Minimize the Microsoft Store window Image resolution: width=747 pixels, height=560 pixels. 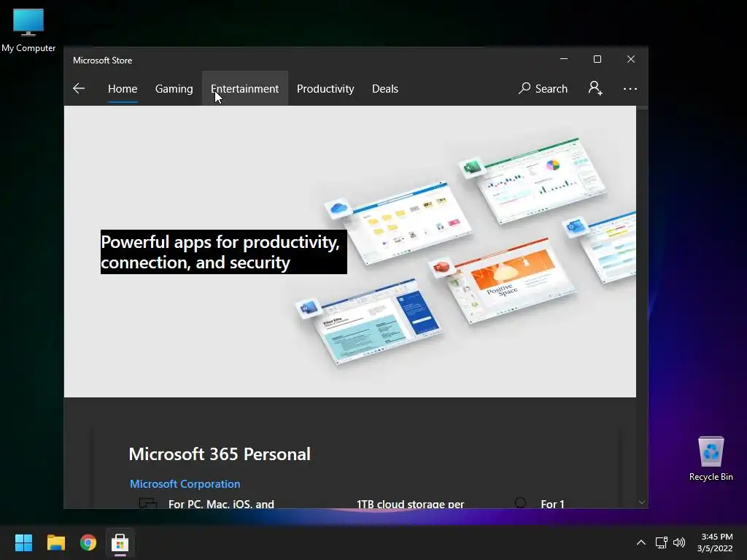(564, 59)
